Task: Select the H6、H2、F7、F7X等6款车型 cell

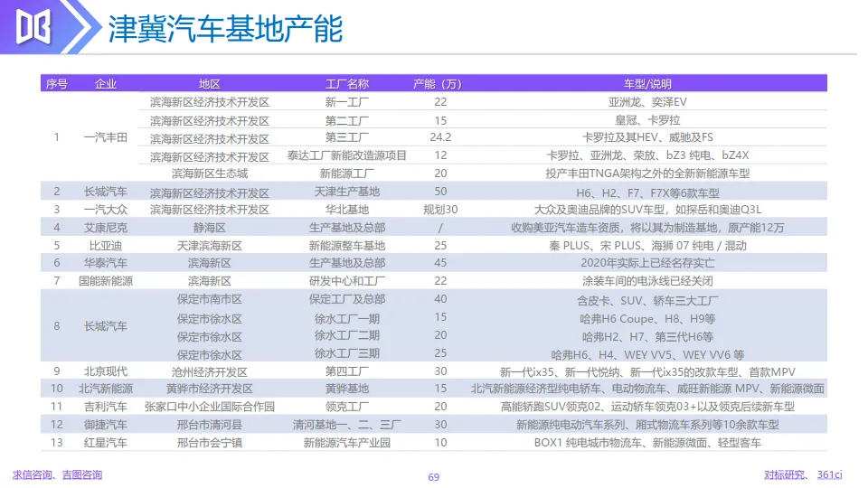Action: [647, 193]
